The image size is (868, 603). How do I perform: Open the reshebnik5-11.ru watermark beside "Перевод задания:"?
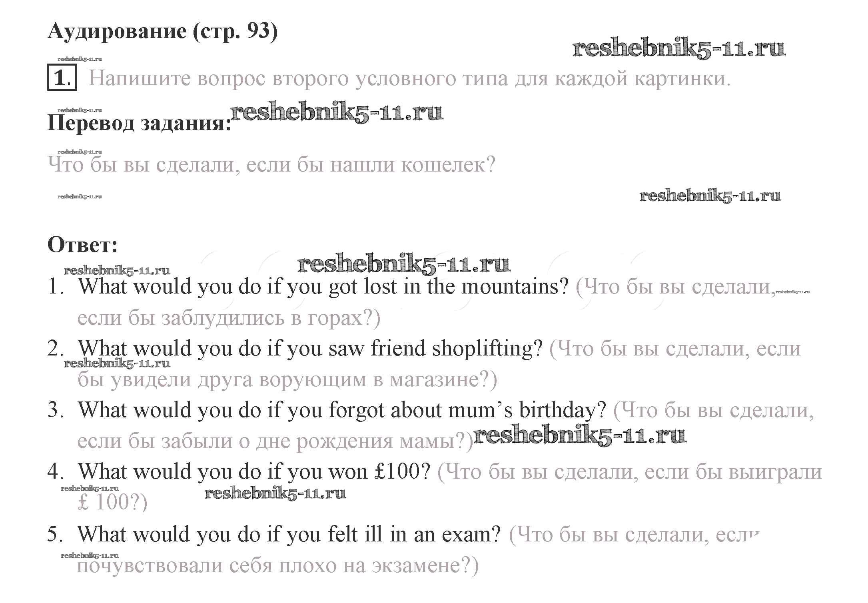click(337, 113)
